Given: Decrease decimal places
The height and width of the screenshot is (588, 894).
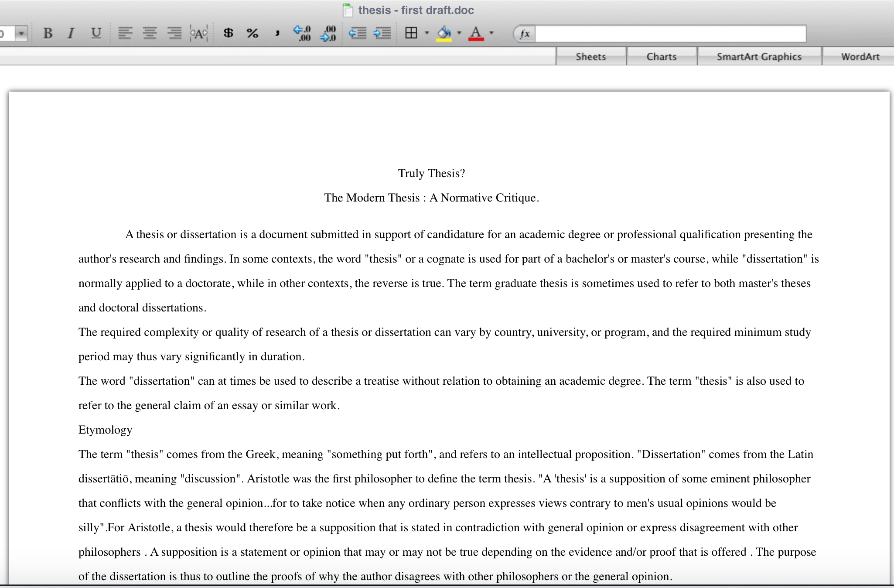Looking at the screenshot, I should click(x=328, y=33).
